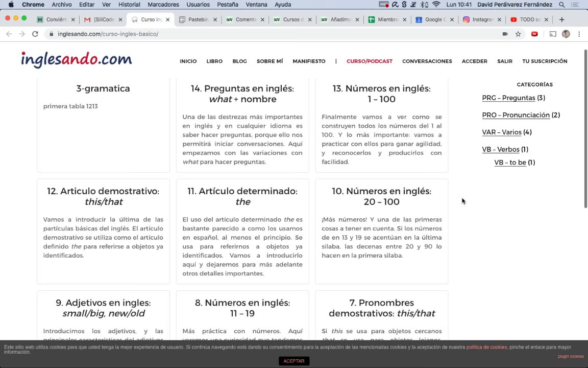Open the 3-gramatica card title
Image resolution: width=588 pixels, height=368 pixels.
pyautogui.click(x=103, y=88)
